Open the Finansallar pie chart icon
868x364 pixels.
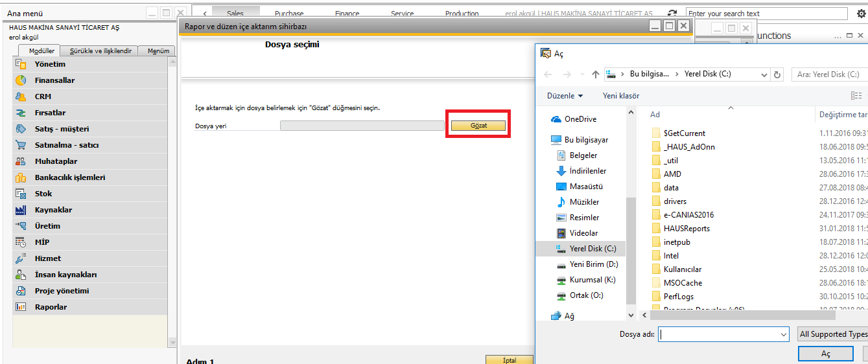(21, 80)
